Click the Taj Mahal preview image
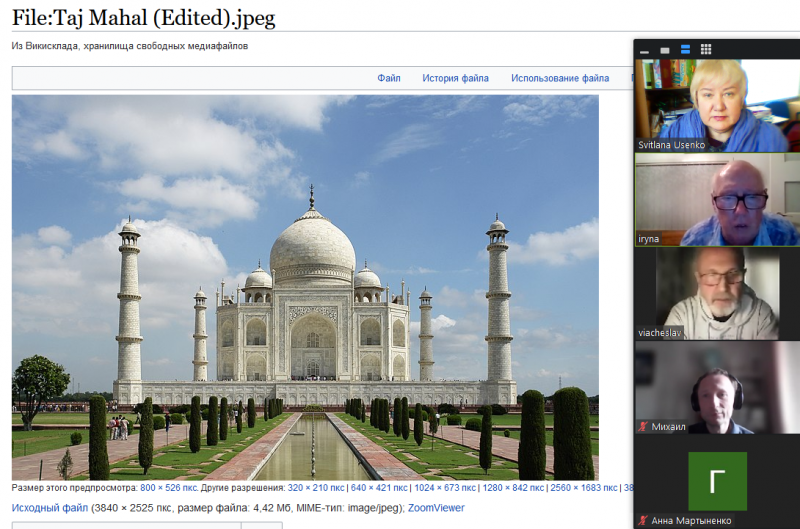This screenshot has height=529, width=800. [x=305, y=287]
